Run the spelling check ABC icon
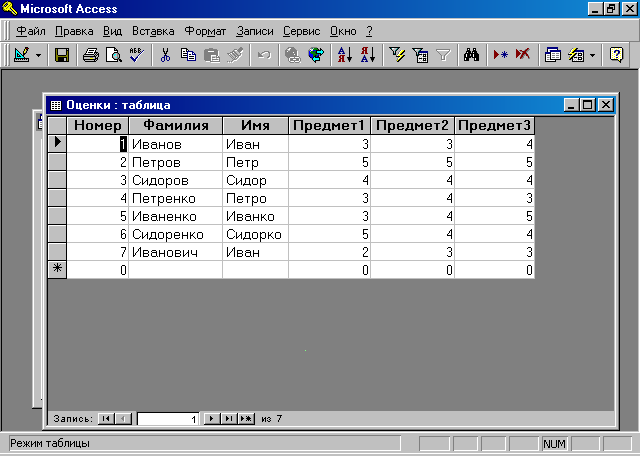 click(136, 55)
